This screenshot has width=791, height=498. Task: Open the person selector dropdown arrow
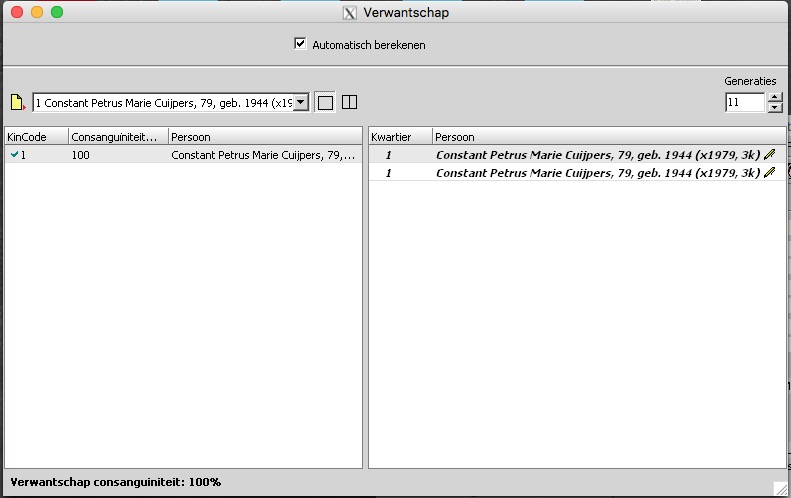click(x=300, y=102)
